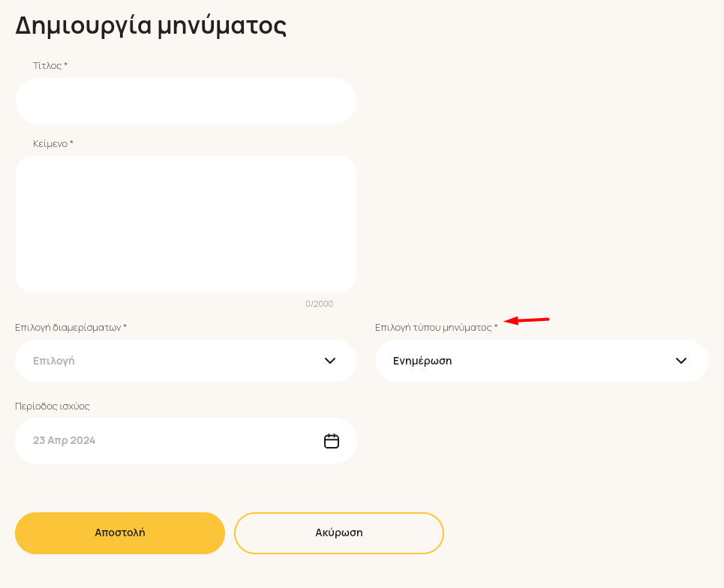Screen dimensions: 724x588
Task: Select the Δημιουργία μηνύματος heading
Action: (151, 25)
